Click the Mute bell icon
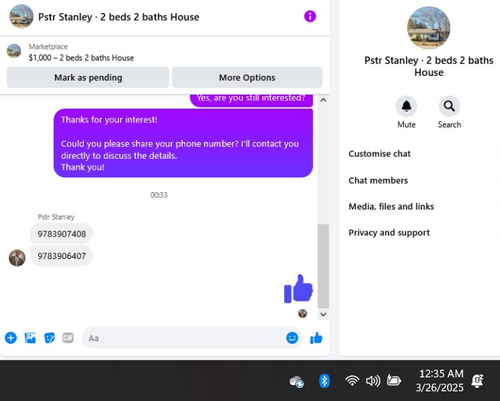 (406, 106)
